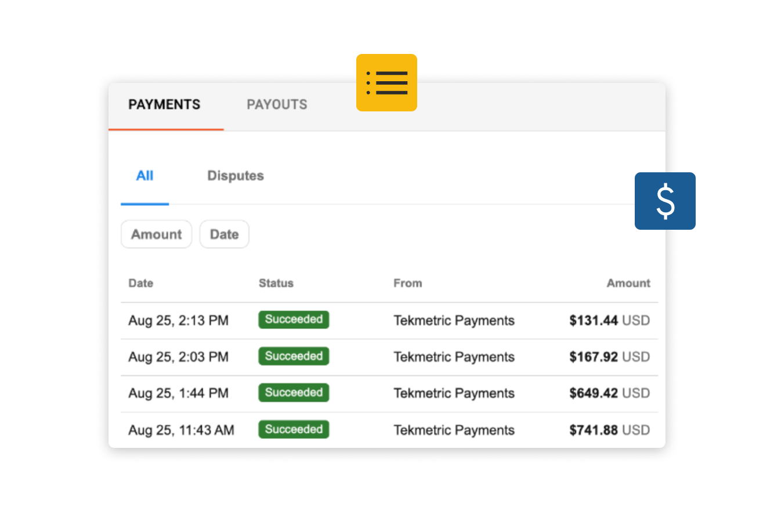This screenshot has height=532, width=774.
Task: Open the Date filter button
Action: click(x=225, y=234)
